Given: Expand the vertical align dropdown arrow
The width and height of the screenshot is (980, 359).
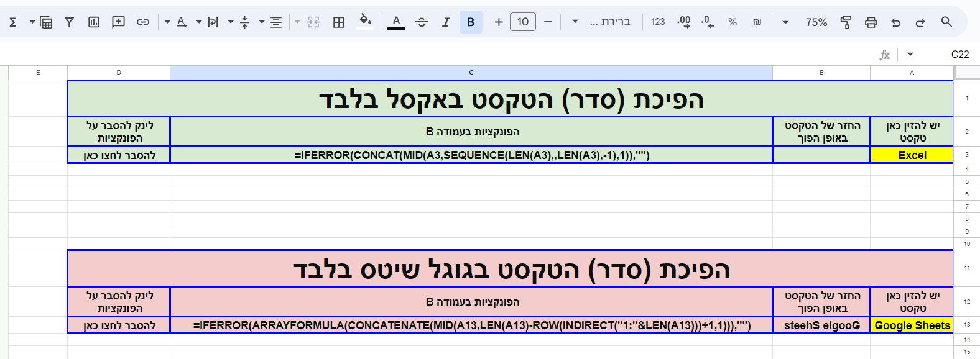Looking at the screenshot, I should (x=231, y=22).
